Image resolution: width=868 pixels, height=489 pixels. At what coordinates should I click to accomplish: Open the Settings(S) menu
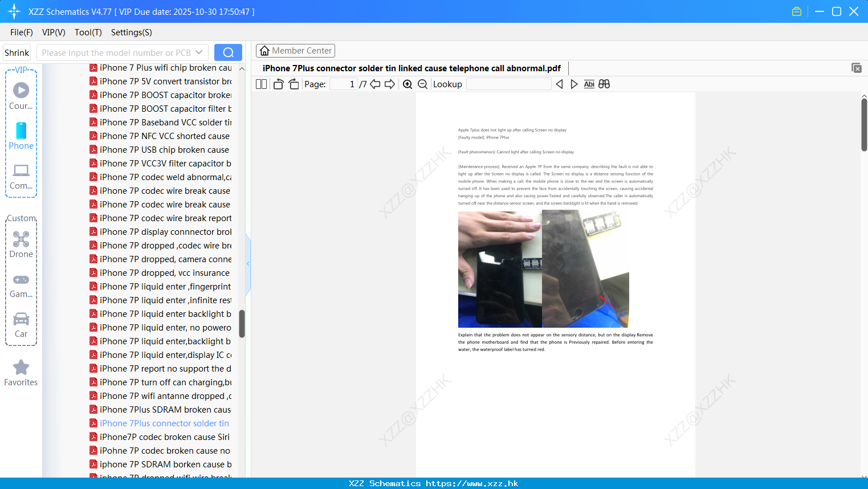click(x=132, y=32)
